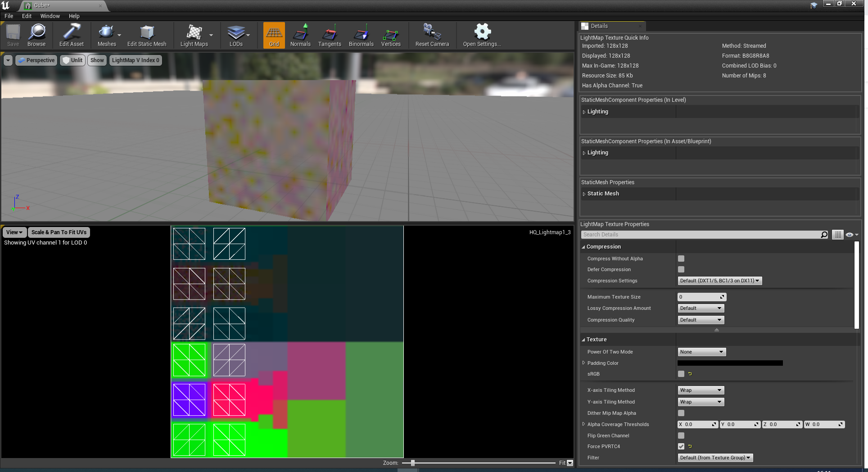Click Edit Static Mesh icon
The width and height of the screenshot is (868, 472).
(x=147, y=35)
